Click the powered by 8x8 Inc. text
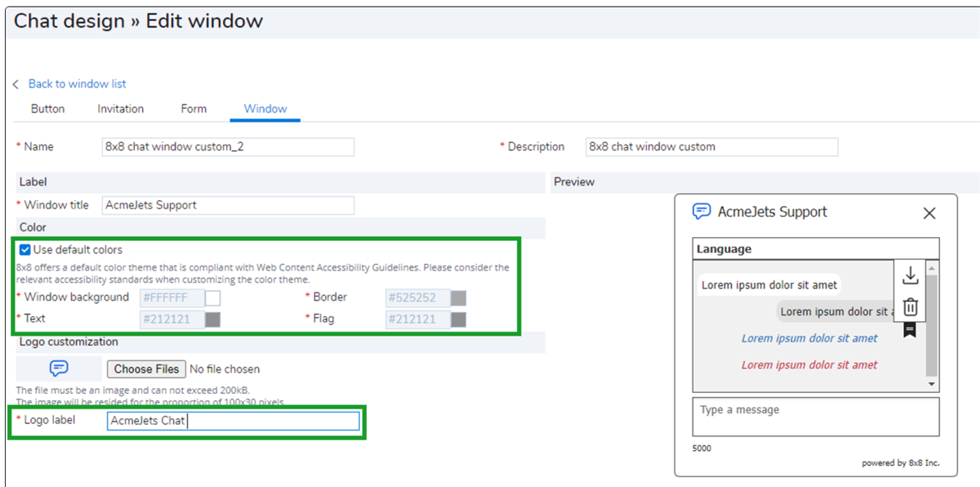The image size is (980, 487). [x=901, y=463]
